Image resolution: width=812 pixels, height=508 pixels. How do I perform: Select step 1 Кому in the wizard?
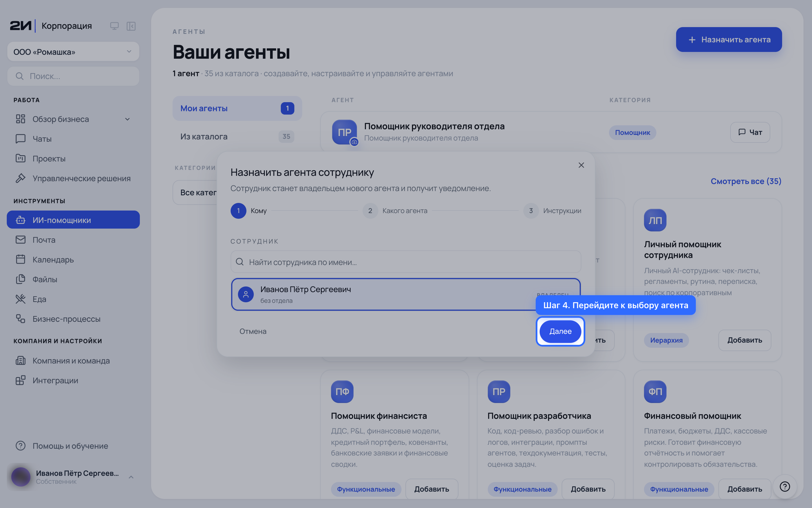(x=249, y=211)
